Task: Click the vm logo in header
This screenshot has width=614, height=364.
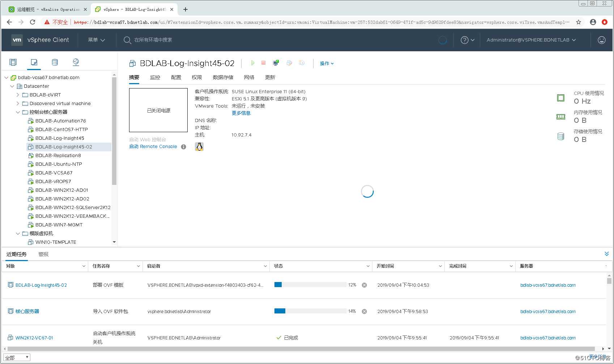Action: [17, 40]
